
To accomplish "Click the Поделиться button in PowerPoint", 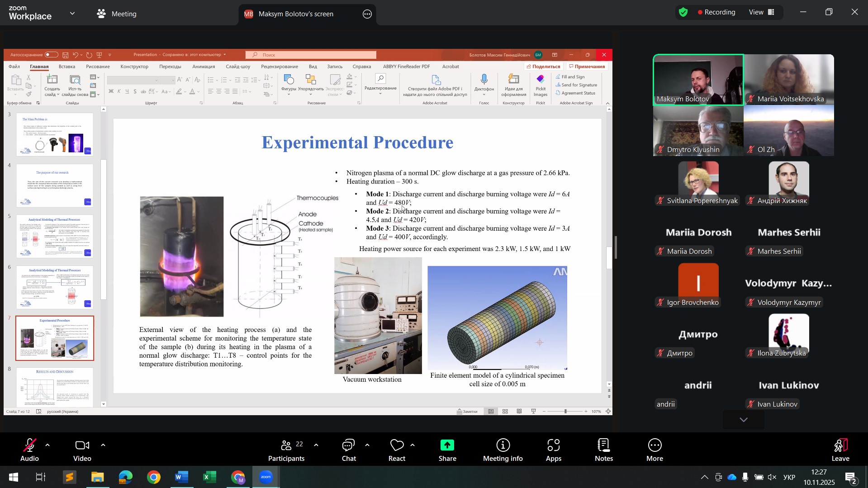I will 543,66.
